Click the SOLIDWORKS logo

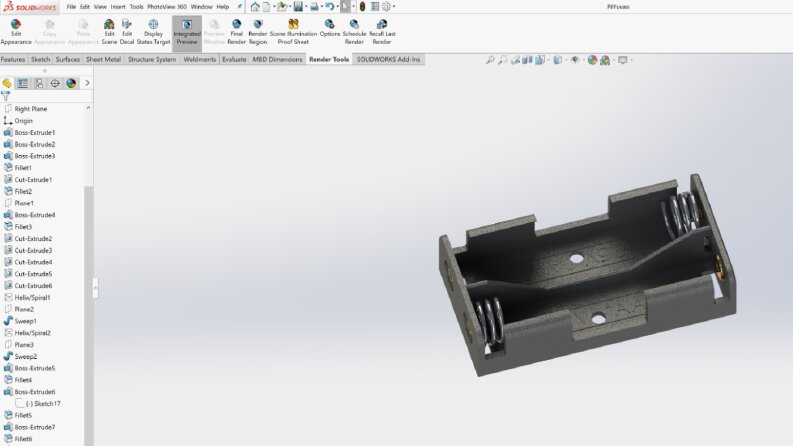[x=30, y=7]
